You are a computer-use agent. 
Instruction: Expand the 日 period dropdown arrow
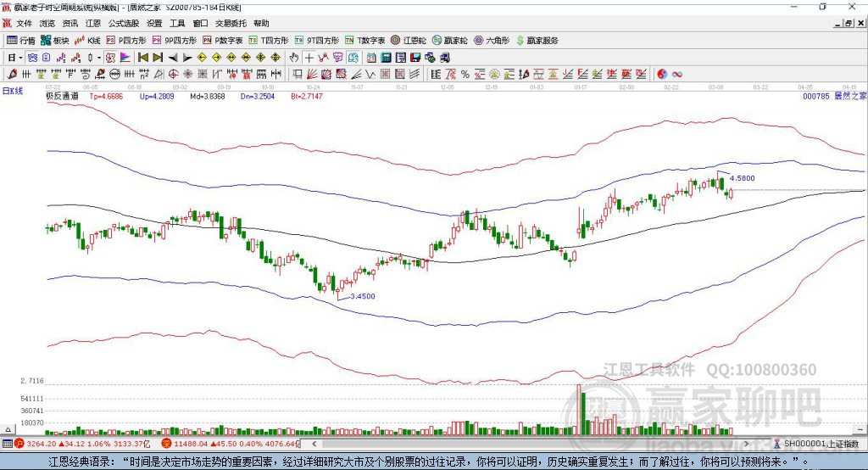point(20,58)
